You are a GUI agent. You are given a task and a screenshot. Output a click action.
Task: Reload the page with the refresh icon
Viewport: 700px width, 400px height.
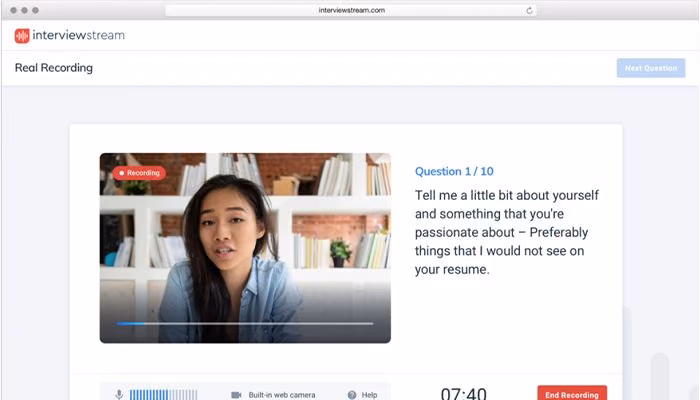(529, 10)
